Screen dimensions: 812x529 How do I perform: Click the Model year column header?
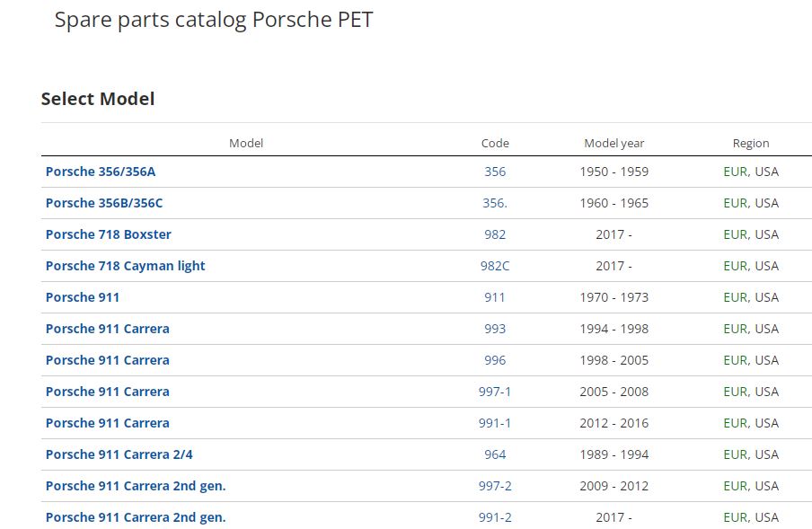(614, 143)
